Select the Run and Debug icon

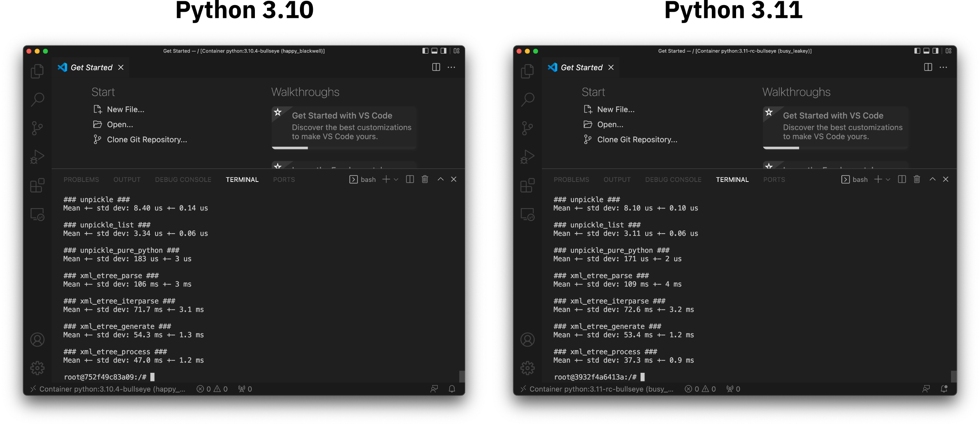36,156
